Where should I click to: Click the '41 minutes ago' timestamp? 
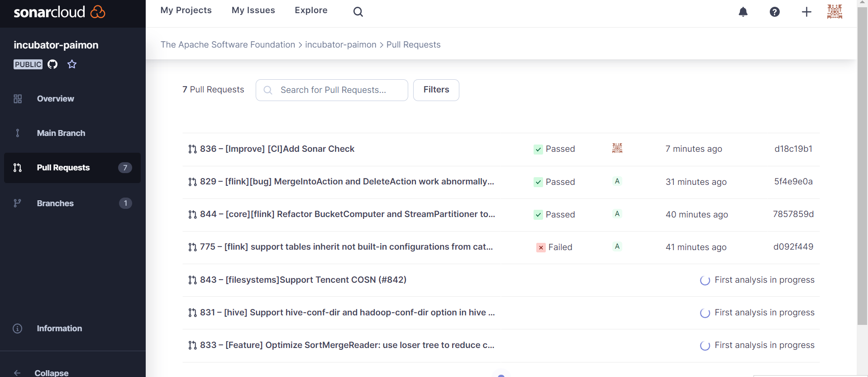click(696, 247)
